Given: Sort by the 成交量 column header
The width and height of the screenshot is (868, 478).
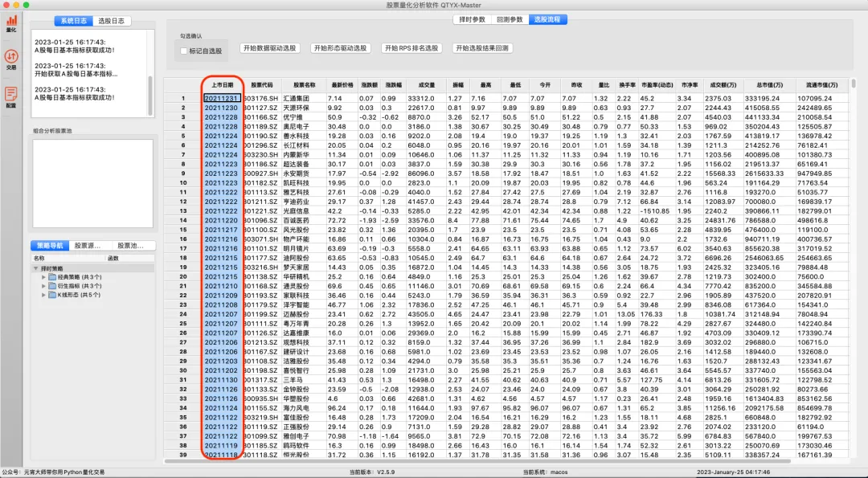Looking at the screenshot, I should click(x=426, y=85).
